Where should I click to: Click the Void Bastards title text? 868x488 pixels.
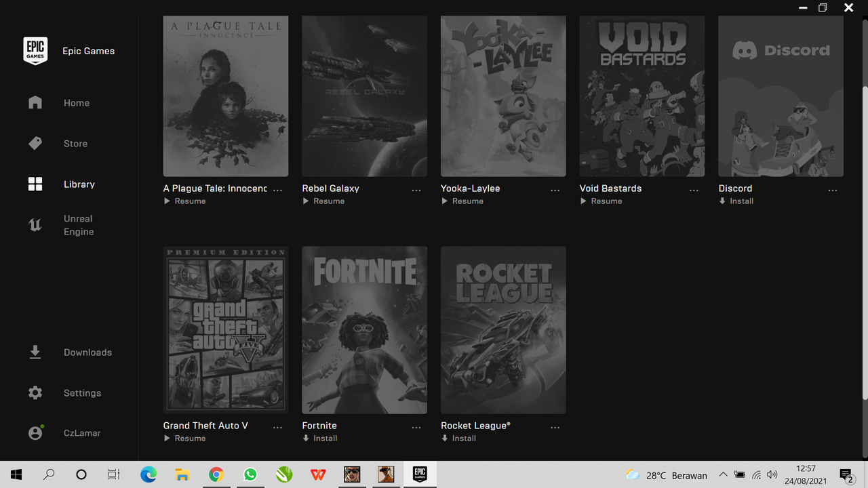point(610,188)
